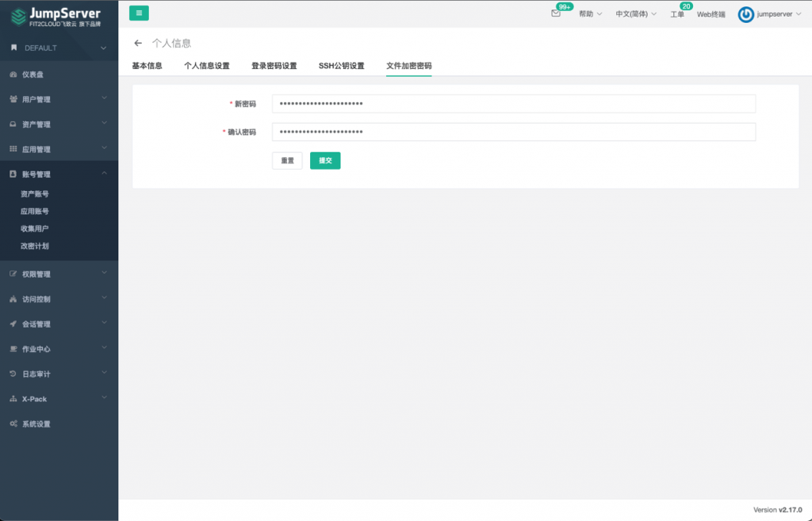This screenshot has width=812, height=521.
Task: Click the 系统设置 gears icon
Action: (x=13, y=423)
